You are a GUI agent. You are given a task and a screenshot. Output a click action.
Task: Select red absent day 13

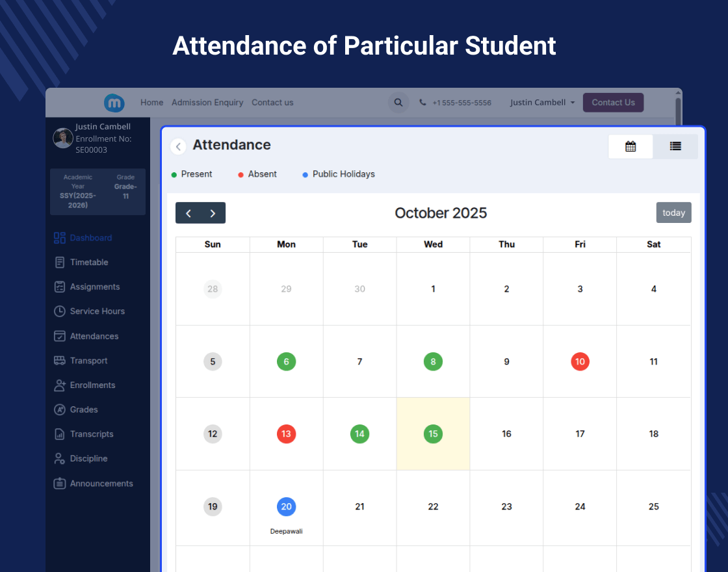point(287,434)
